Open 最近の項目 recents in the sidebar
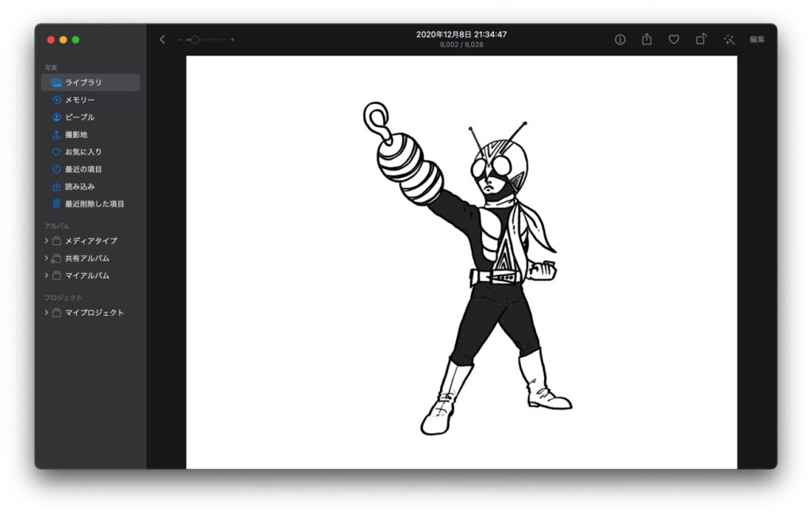The width and height of the screenshot is (812, 515). point(90,169)
